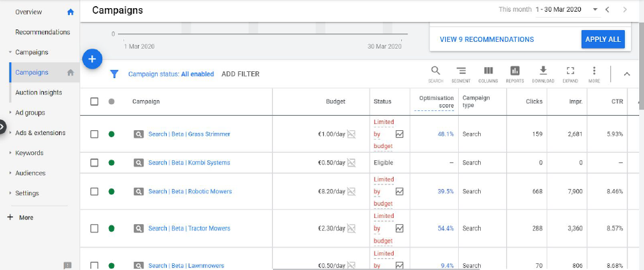Open Search | Beta | Robotic Mowers campaign

(x=190, y=192)
